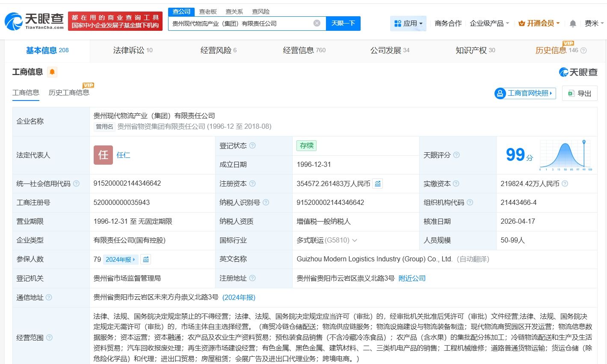607x364 pixels.
Task: Clear the search box with the X icon
Action: 317,24
